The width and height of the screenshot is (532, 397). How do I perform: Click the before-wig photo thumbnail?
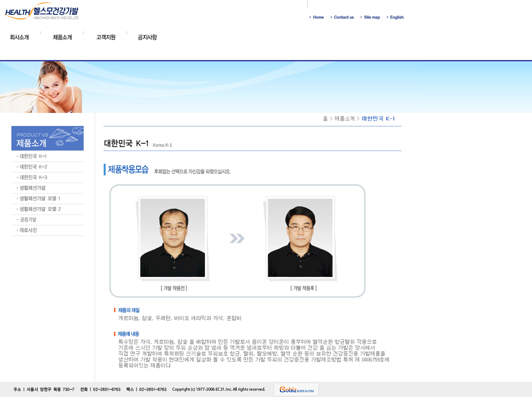pos(172,237)
